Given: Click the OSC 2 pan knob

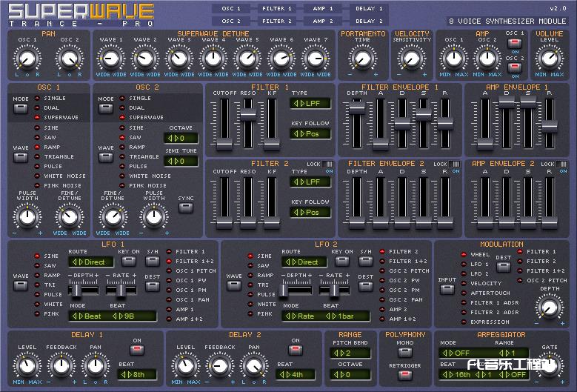Looking at the screenshot, I should click(70, 58).
